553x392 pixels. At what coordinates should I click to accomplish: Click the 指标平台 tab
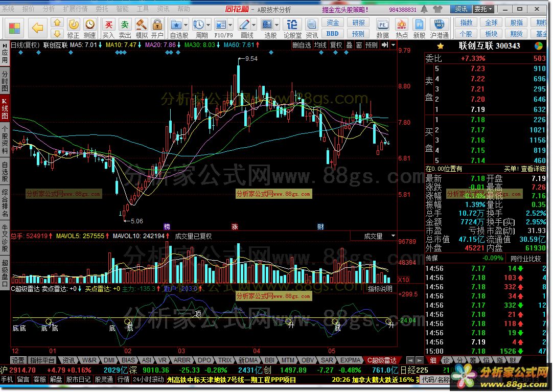[42, 360]
